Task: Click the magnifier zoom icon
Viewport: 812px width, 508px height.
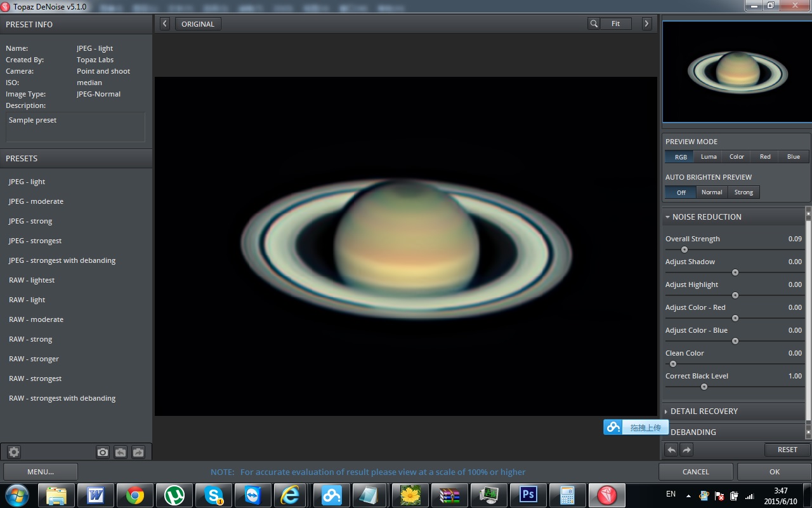Action: pos(594,23)
